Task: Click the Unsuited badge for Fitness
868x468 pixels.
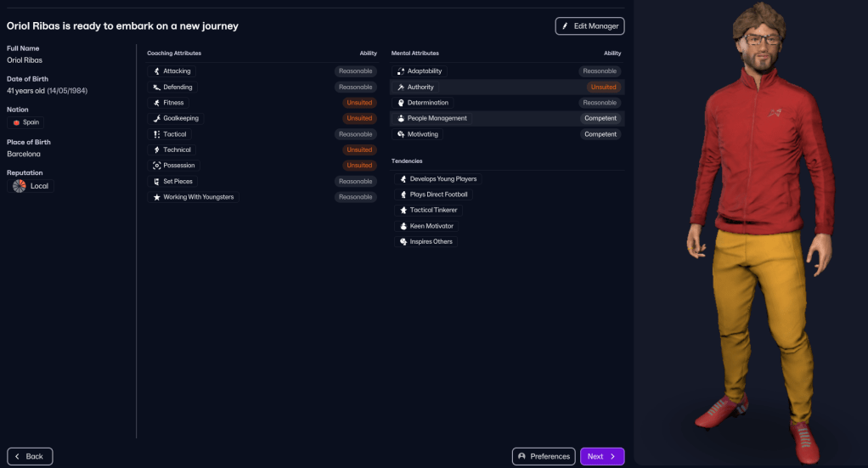Action: (x=359, y=103)
